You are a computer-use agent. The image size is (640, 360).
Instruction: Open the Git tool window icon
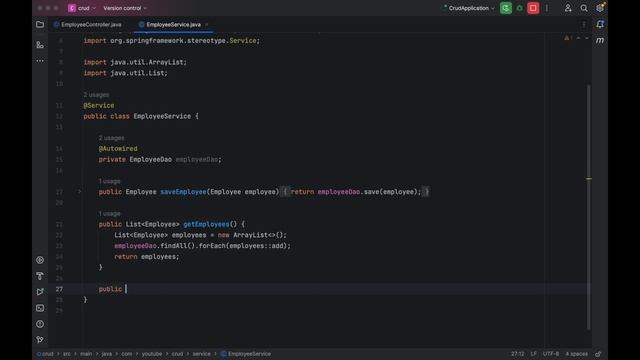pyautogui.click(x=40, y=340)
